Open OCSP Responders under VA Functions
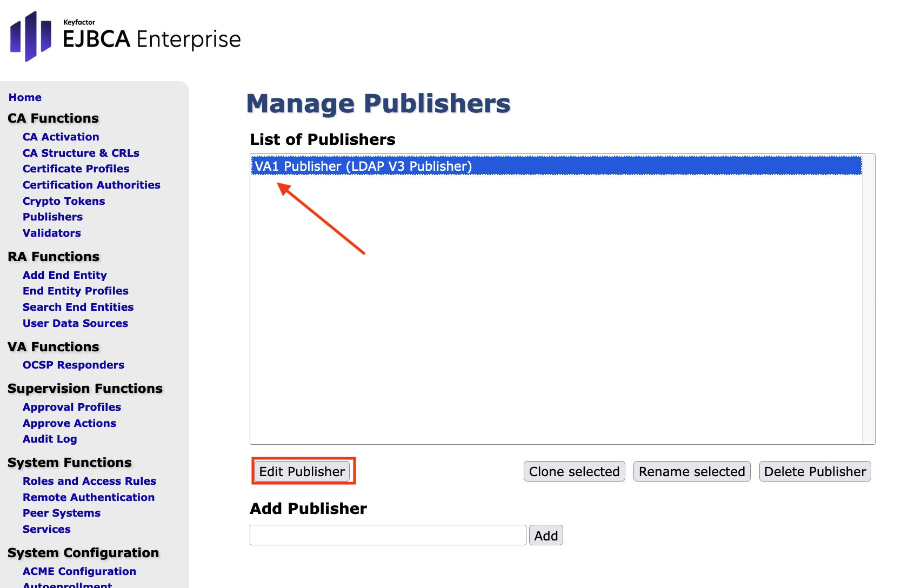Image resolution: width=908 pixels, height=588 pixels. [73, 365]
